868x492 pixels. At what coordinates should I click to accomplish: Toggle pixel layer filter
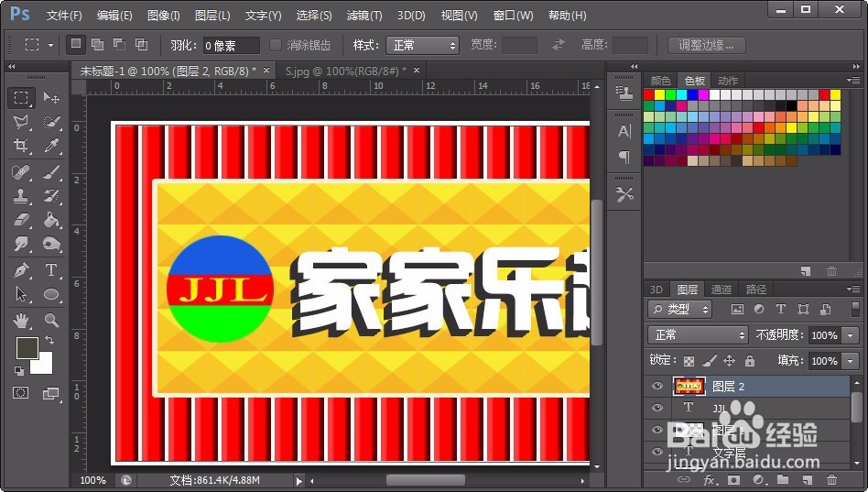[x=737, y=309]
